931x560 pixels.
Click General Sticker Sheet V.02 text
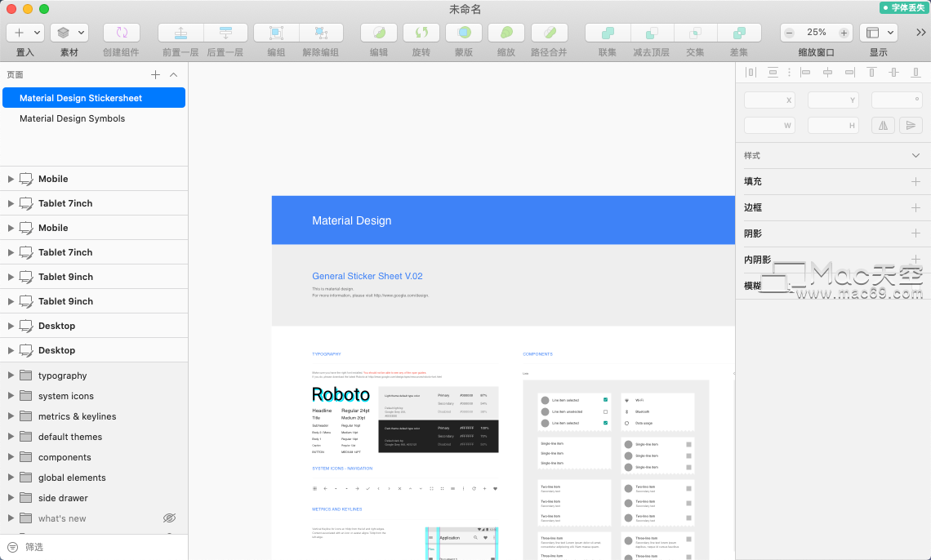pos(367,276)
